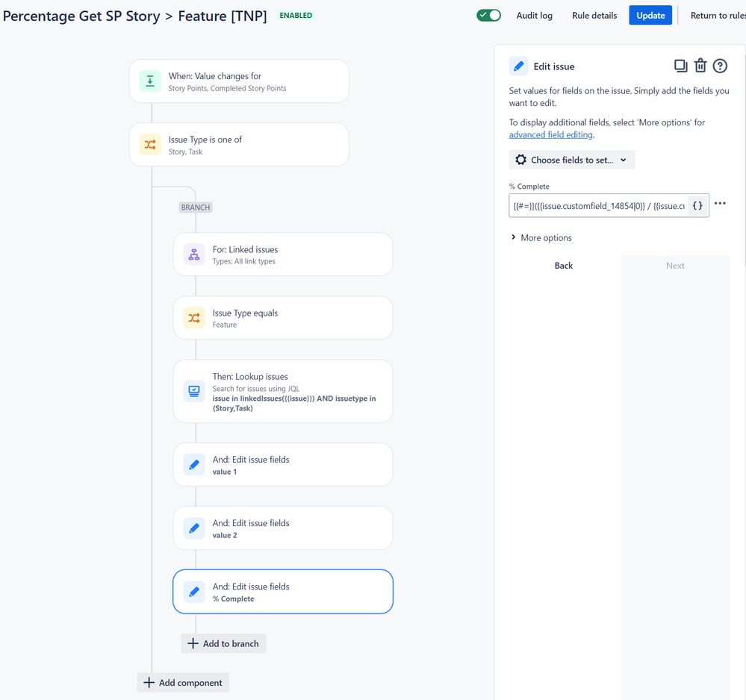Click the Back button

[563, 266]
